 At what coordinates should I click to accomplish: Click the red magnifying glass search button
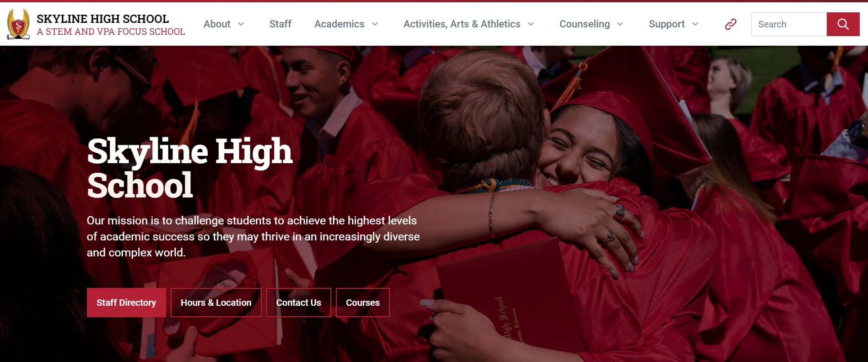843,24
